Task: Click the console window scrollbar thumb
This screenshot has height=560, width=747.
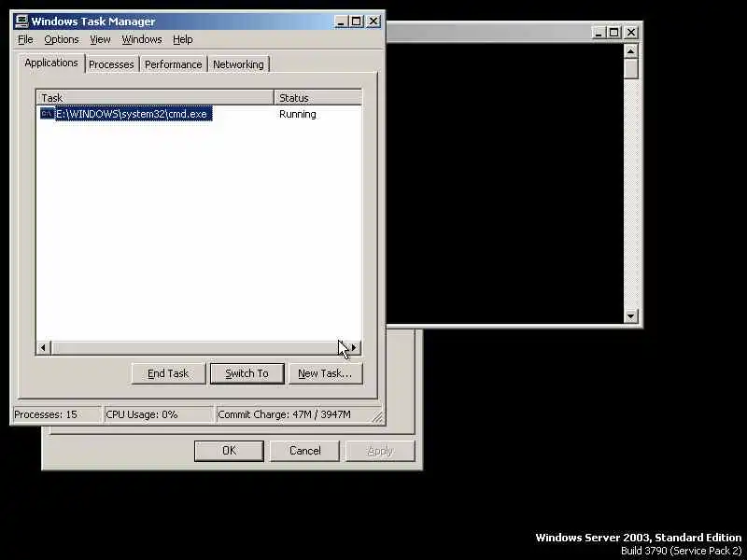Action: click(631, 68)
